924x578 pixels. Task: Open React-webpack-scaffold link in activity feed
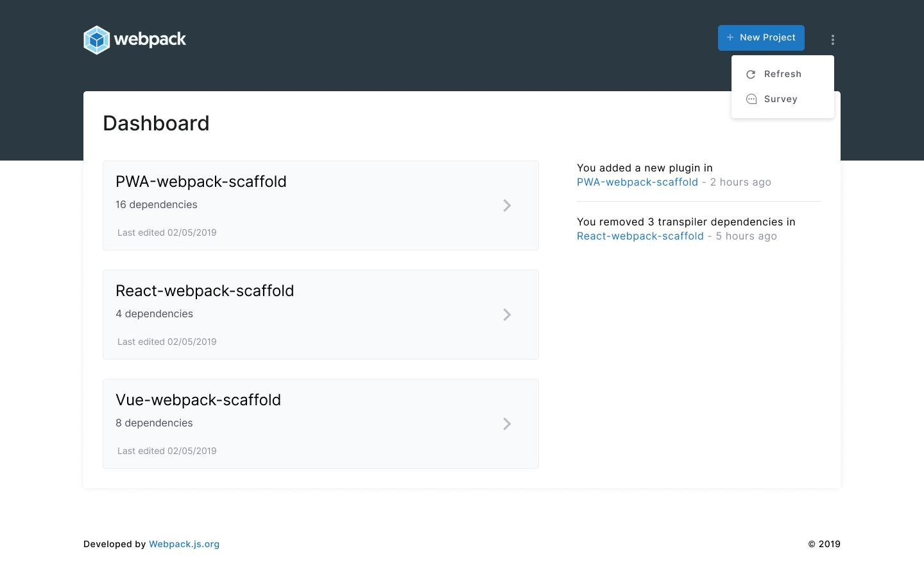click(x=640, y=236)
